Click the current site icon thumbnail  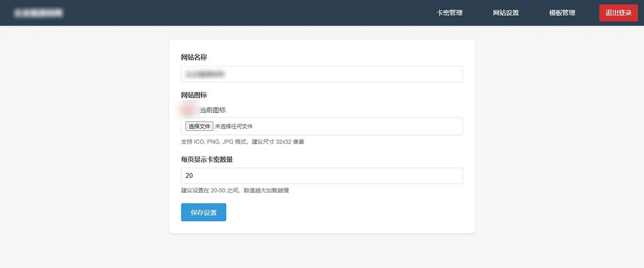[188, 110]
